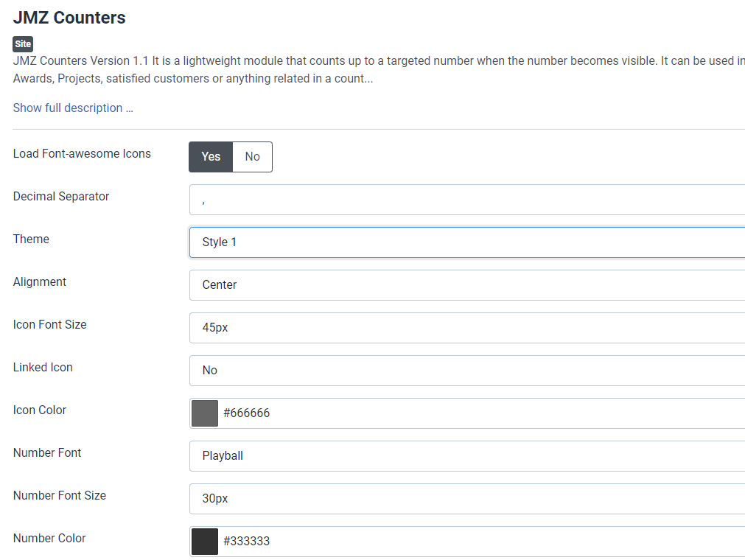Open the Theme dropdown showing Style 1
The width and height of the screenshot is (745, 560).
[467, 242]
